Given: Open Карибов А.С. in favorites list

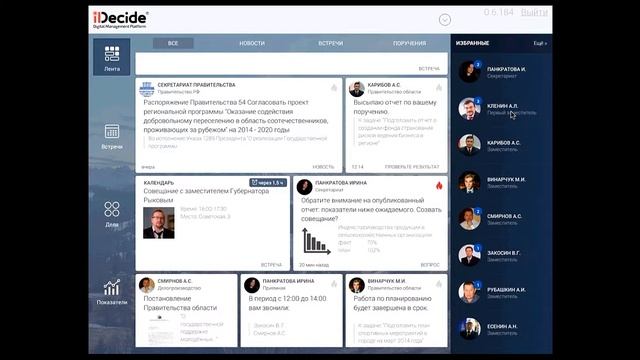Looking at the screenshot, I should (x=501, y=145).
